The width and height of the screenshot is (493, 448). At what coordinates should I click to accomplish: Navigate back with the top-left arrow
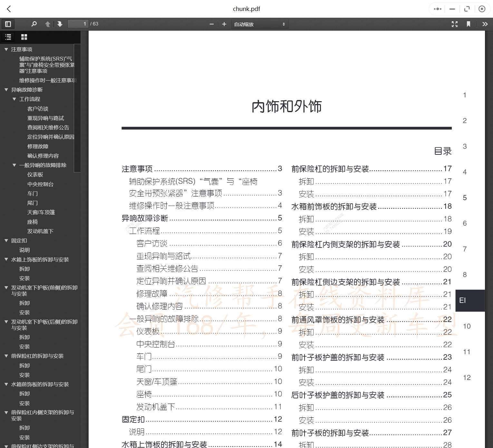tap(9, 9)
